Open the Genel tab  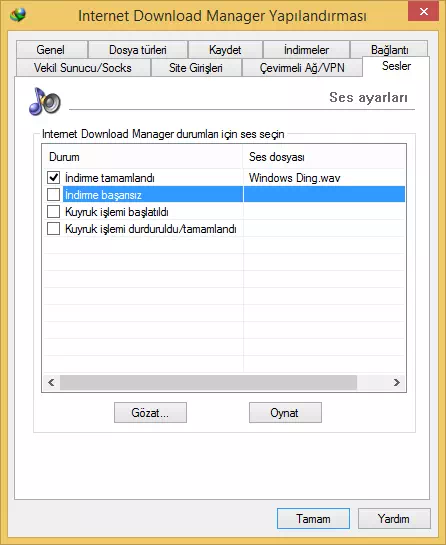click(51, 50)
